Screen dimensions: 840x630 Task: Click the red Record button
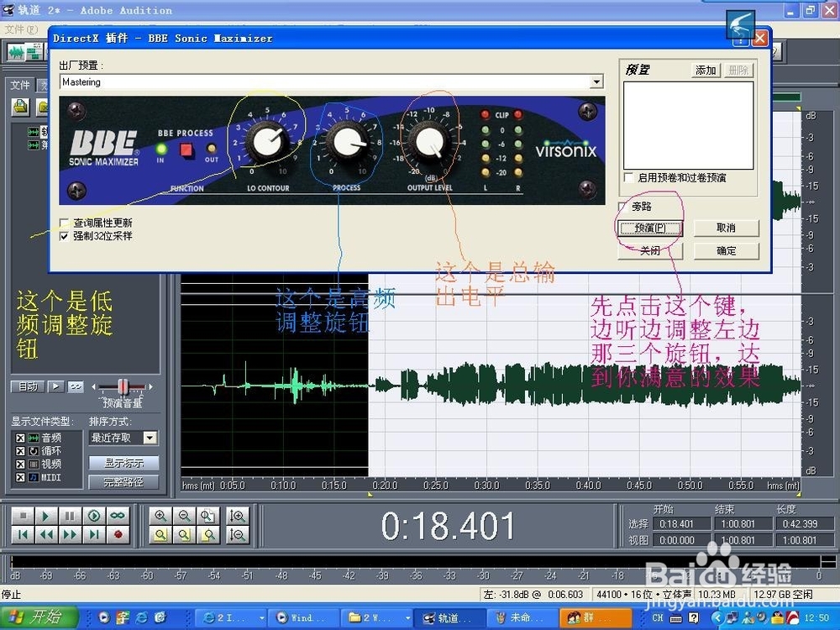click(x=118, y=534)
